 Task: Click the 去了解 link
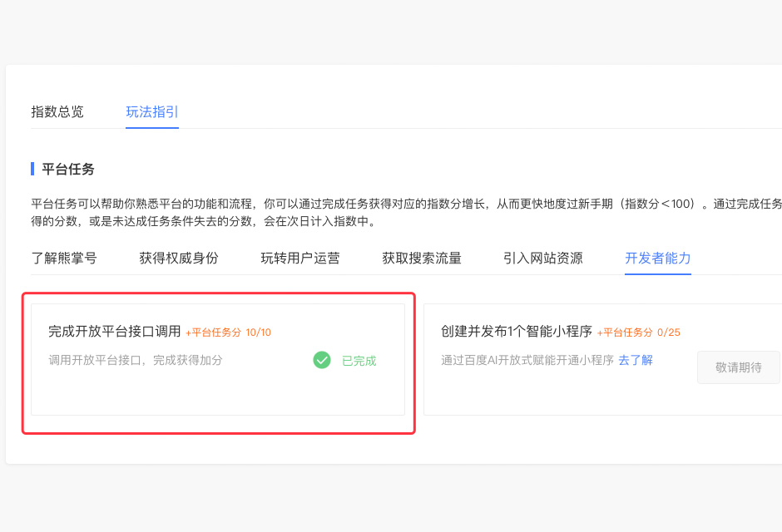[634, 361]
